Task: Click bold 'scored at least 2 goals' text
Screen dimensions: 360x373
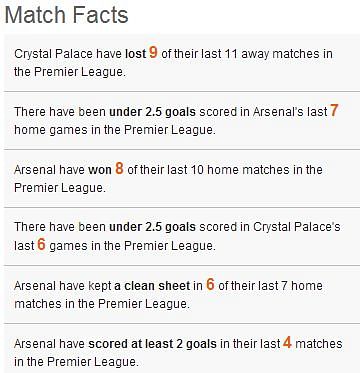Action: coord(152,344)
